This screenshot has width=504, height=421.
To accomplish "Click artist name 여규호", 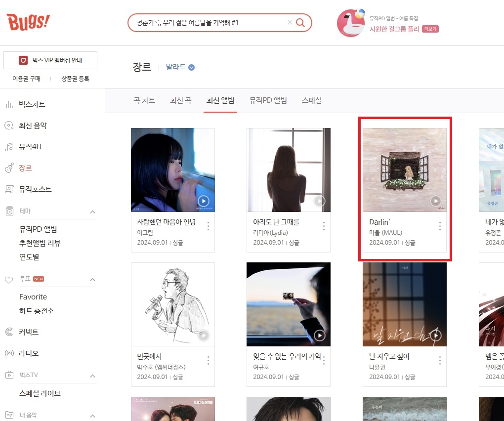I will tap(261, 367).
